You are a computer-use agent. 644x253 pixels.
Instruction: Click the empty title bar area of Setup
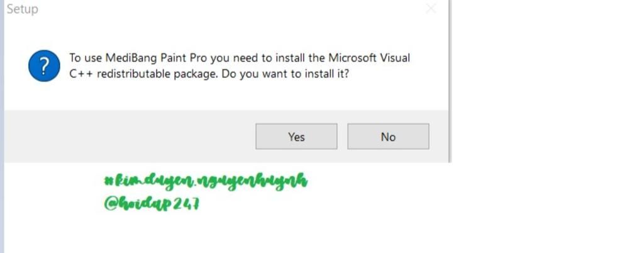230,9
